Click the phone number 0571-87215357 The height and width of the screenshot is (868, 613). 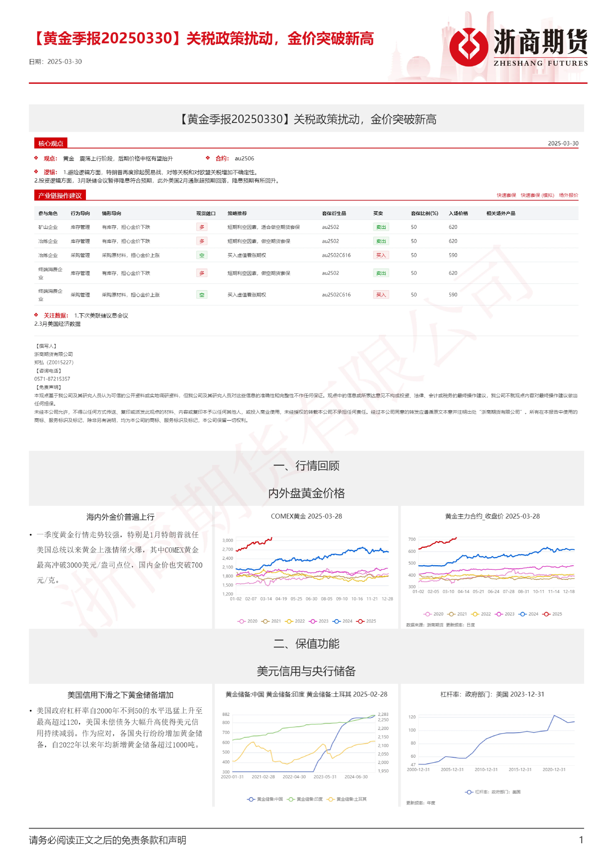click(x=52, y=379)
